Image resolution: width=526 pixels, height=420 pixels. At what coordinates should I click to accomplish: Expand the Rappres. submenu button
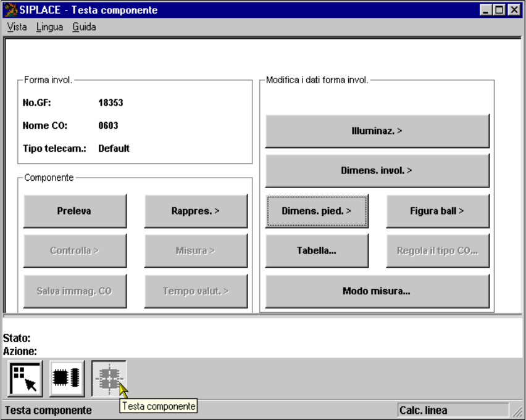[x=196, y=211]
